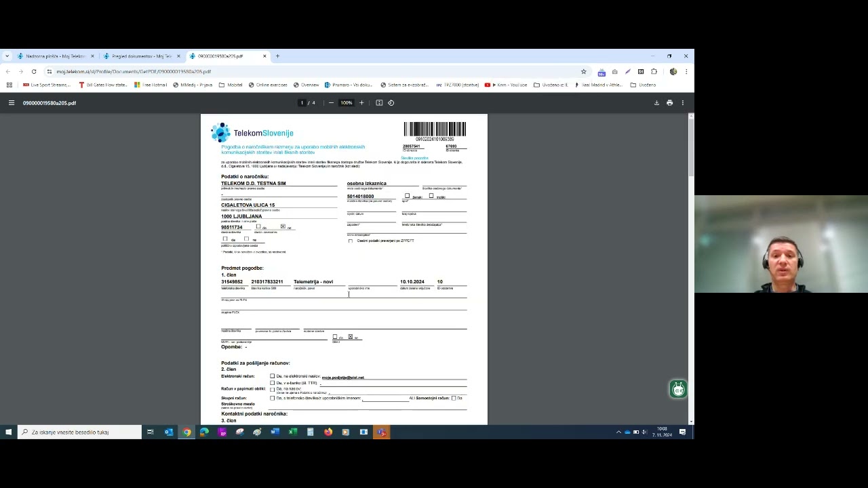The height and width of the screenshot is (488, 868).
Task: Reload the current page
Action: click(33, 71)
